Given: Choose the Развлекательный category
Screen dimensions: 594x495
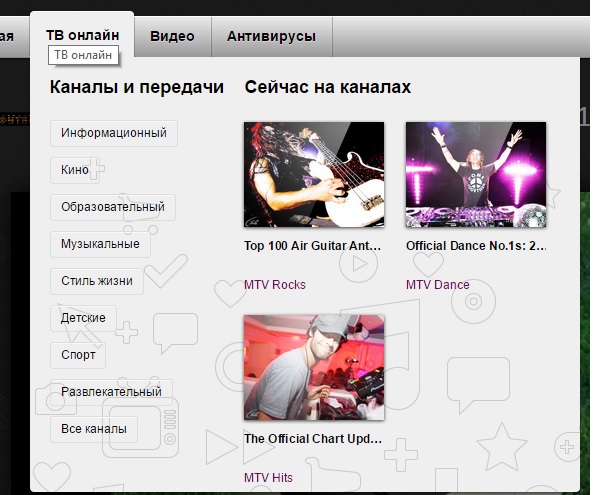Looking at the screenshot, I should [111, 392].
